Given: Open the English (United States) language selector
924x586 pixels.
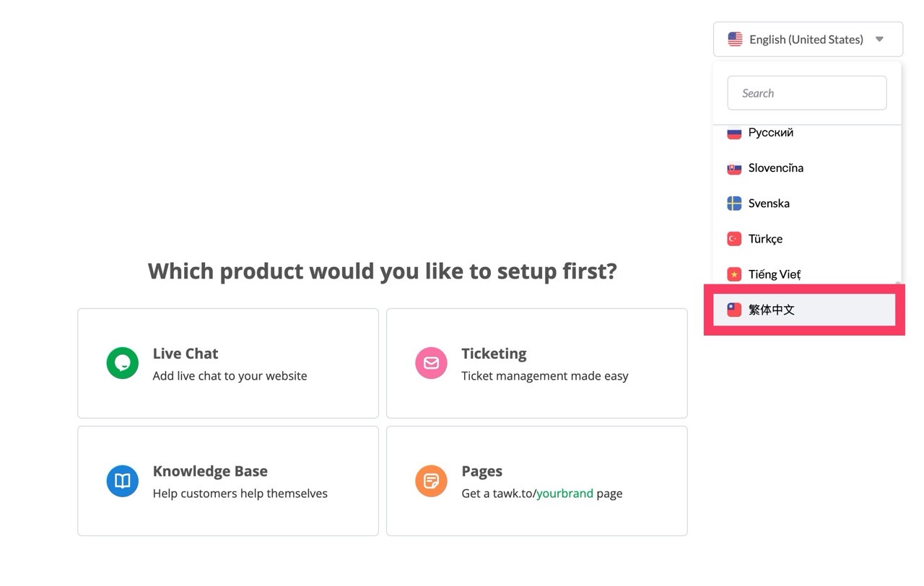Looking at the screenshot, I should coord(807,40).
